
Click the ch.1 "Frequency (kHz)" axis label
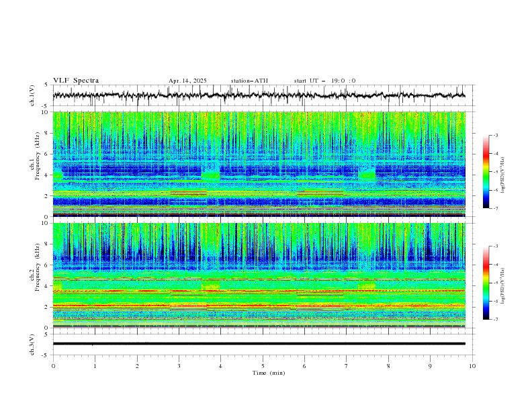point(37,154)
